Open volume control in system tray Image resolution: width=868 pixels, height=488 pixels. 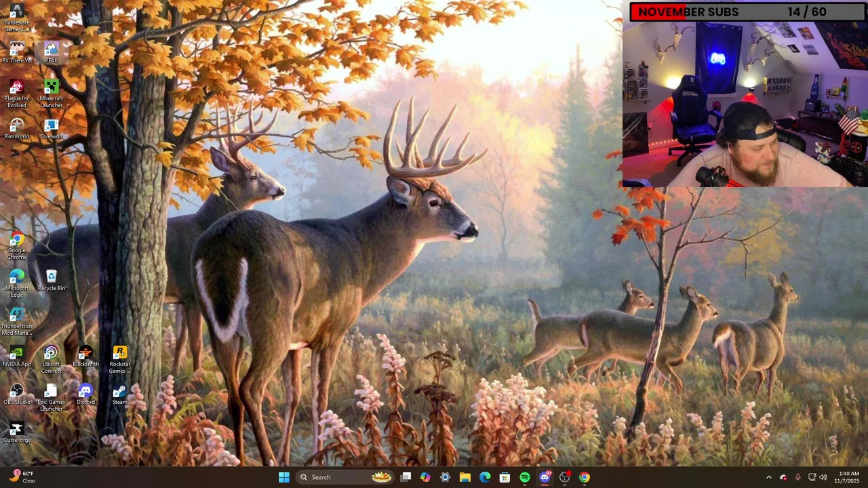[x=824, y=477]
